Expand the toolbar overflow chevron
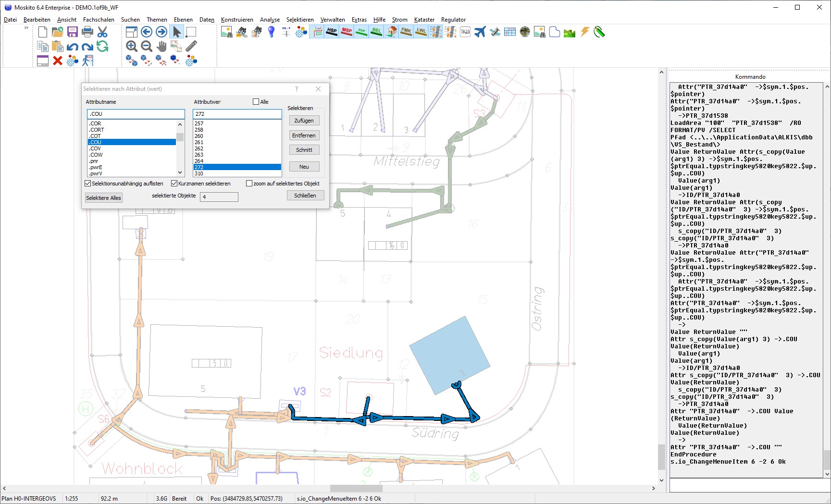831x504 pixels. pyautogui.click(x=26, y=28)
